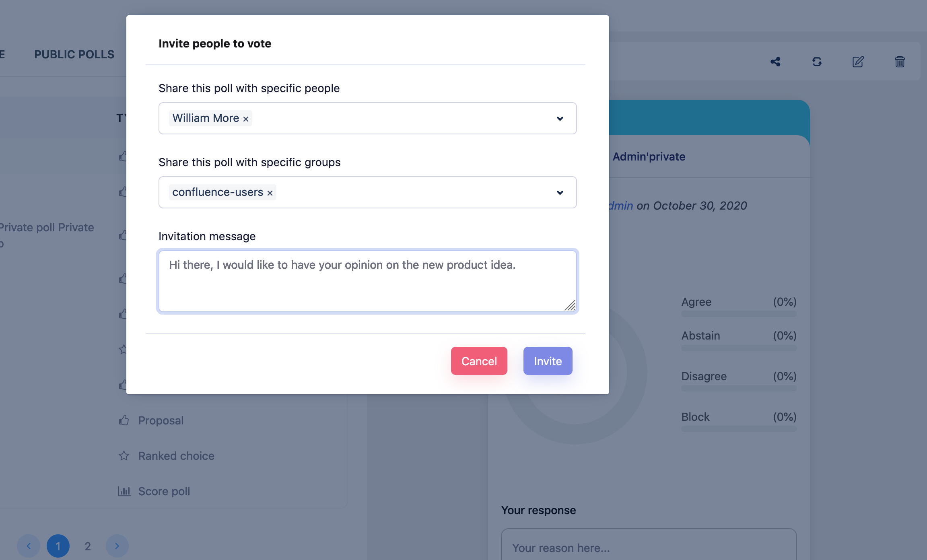927x560 pixels.
Task: Click the delete poll trash icon
Action: point(900,62)
